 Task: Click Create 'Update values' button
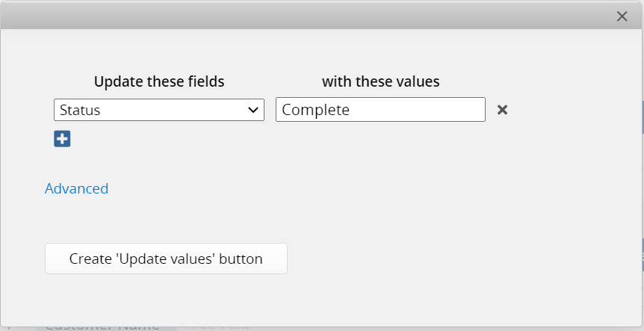(x=166, y=259)
